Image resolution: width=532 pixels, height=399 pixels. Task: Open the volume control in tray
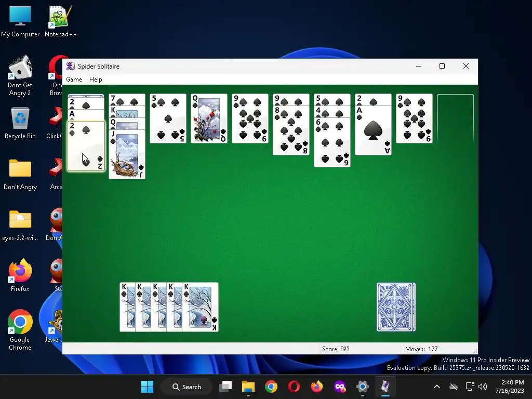coord(483,387)
